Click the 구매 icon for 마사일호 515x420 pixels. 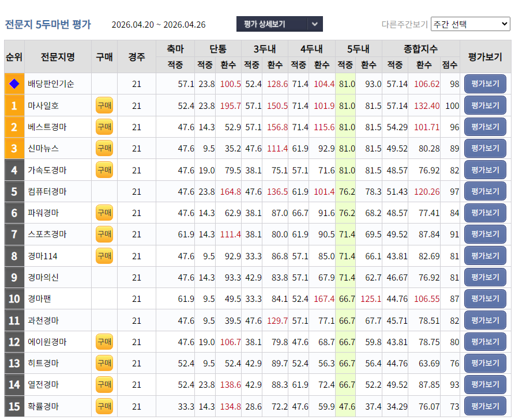pos(104,105)
